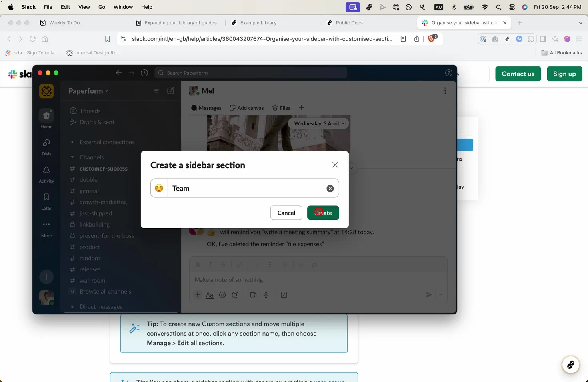The height and width of the screenshot is (382, 588).
Task: Select the Home icon in Slack's sidebar
Action: pyautogui.click(x=46, y=116)
